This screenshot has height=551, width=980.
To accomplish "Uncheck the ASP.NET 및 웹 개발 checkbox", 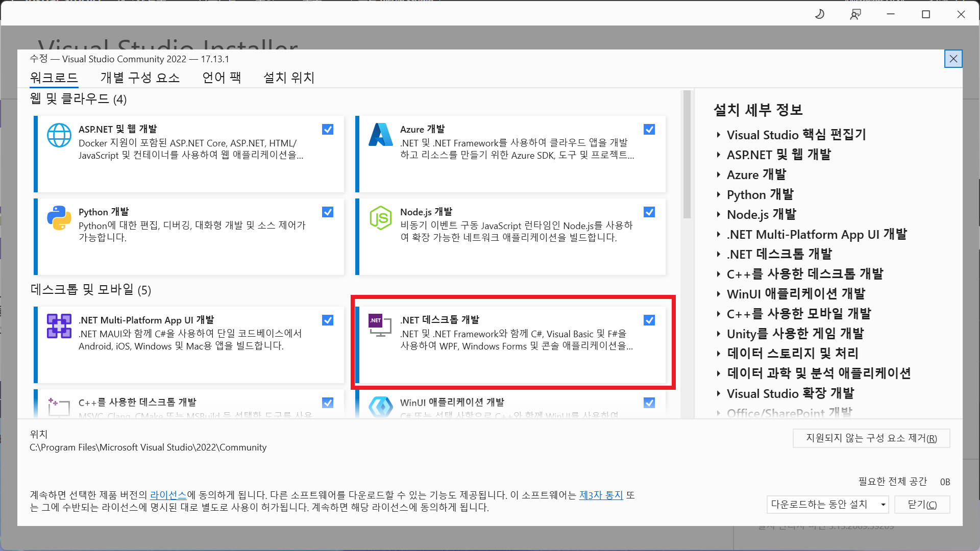I will (x=328, y=130).
